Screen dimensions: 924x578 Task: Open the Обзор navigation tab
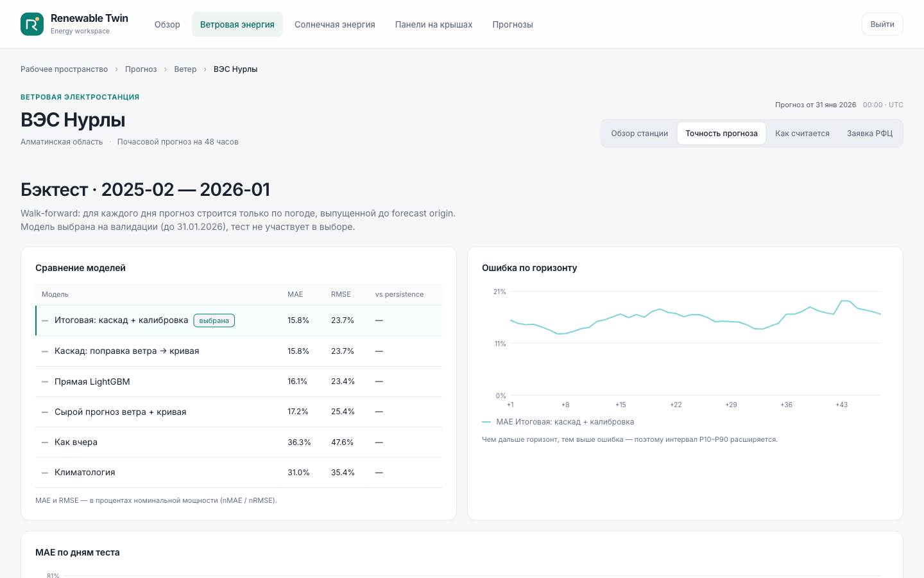167,24
